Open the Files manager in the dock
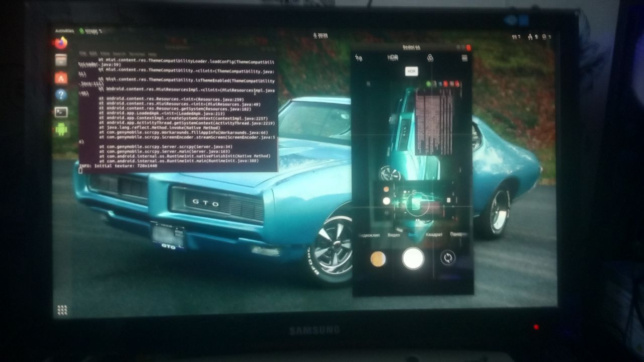644x362 pixels. (61, 60)
